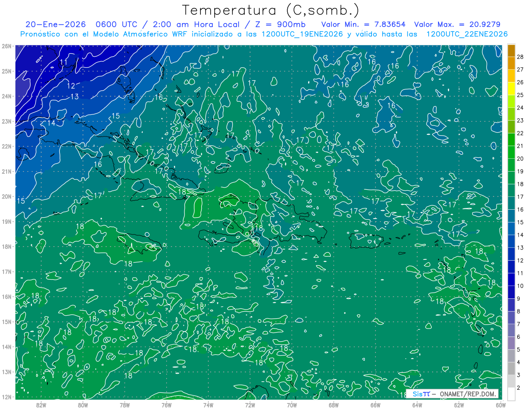Image resolution: width=532 pixels, height=411 pixels.
Task: Click the 11 contour label on the map
Action: point(63,62)
